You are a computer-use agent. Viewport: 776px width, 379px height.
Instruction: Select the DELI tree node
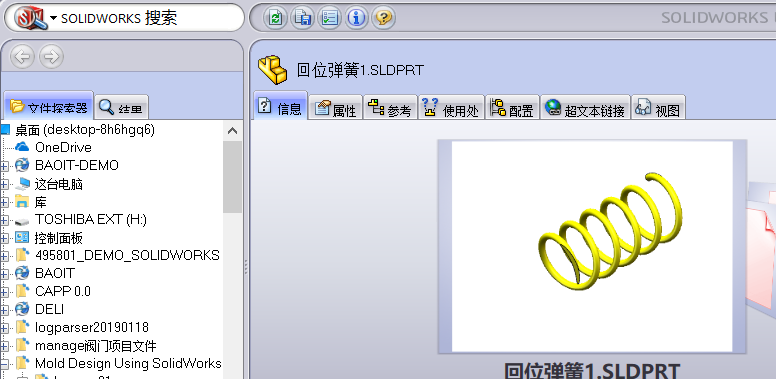coord(49,309)
